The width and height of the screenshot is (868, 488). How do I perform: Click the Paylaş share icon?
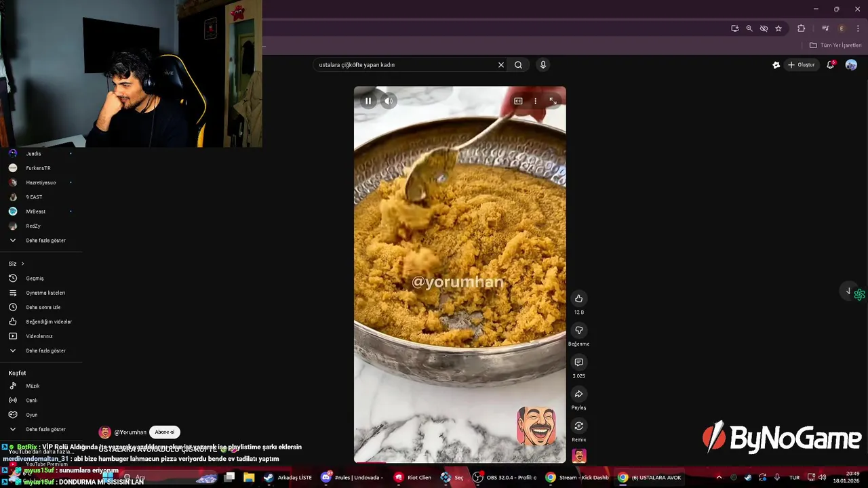point(578,394)
